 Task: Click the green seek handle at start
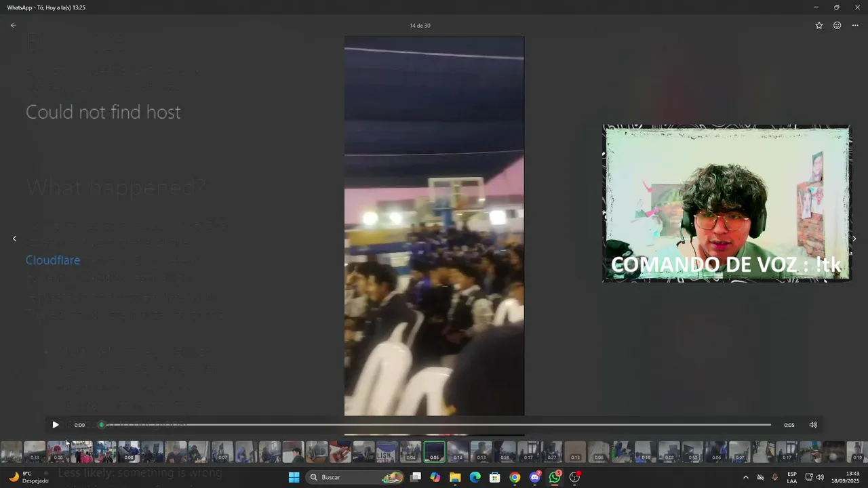pyautogui.click(x=102, y=425)
